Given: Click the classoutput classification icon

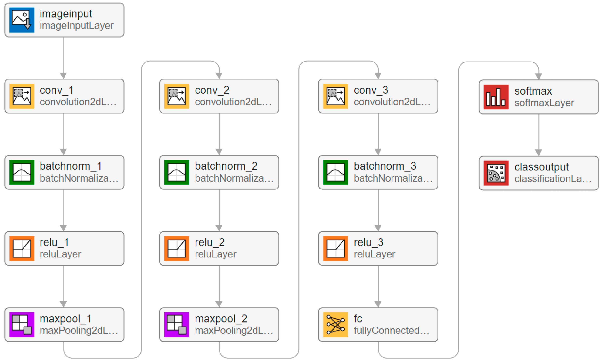Looking at the screenshot, I should (x=496, y=173).
